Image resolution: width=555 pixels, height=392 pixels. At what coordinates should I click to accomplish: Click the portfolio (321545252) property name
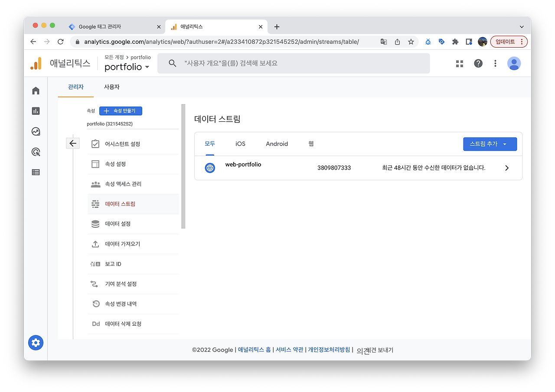coord(110,123)
